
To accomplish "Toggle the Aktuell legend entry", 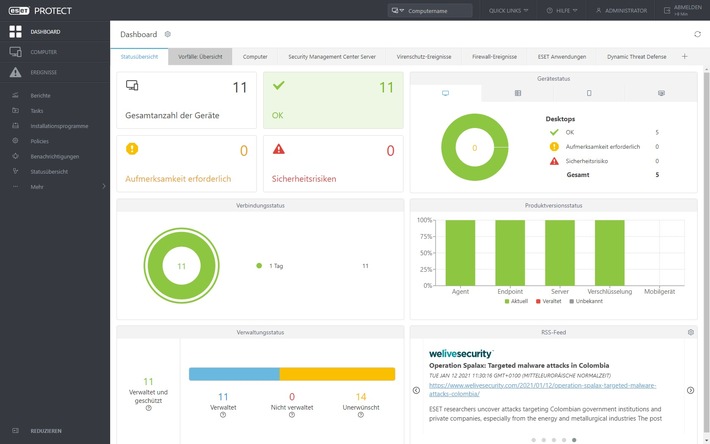I will click(x=516, y=301).
